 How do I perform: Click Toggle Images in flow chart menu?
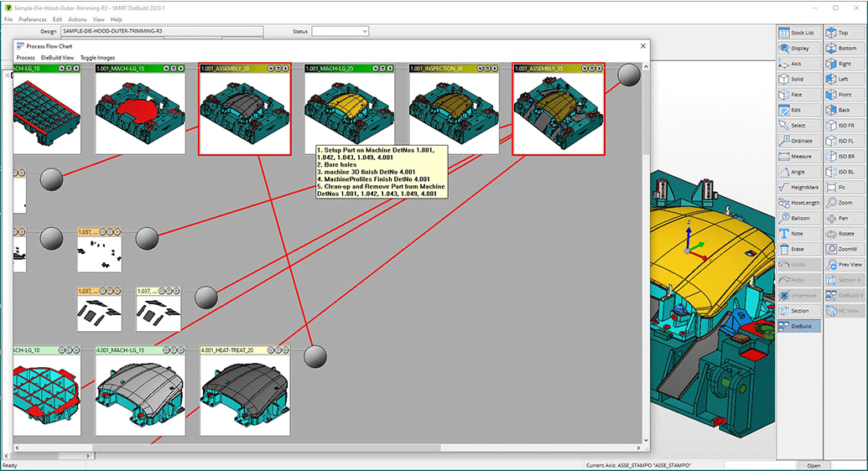97,57
